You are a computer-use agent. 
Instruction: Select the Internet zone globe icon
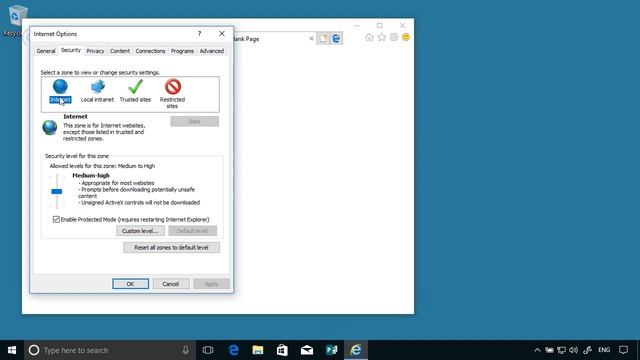pos(60,87)
